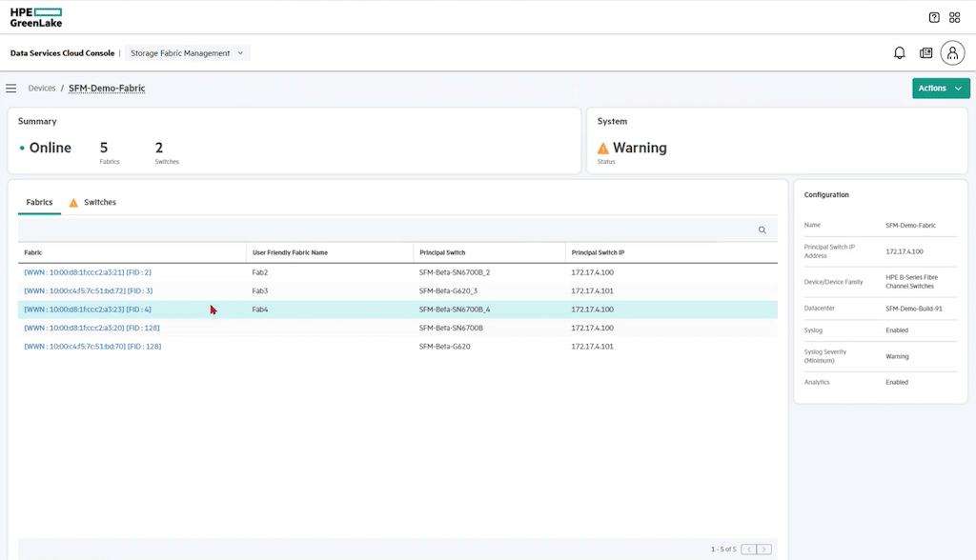976x560 pixels.
Task: Click the SFM-Beta-SN6700B switch cell
Action: pos(451,328)
